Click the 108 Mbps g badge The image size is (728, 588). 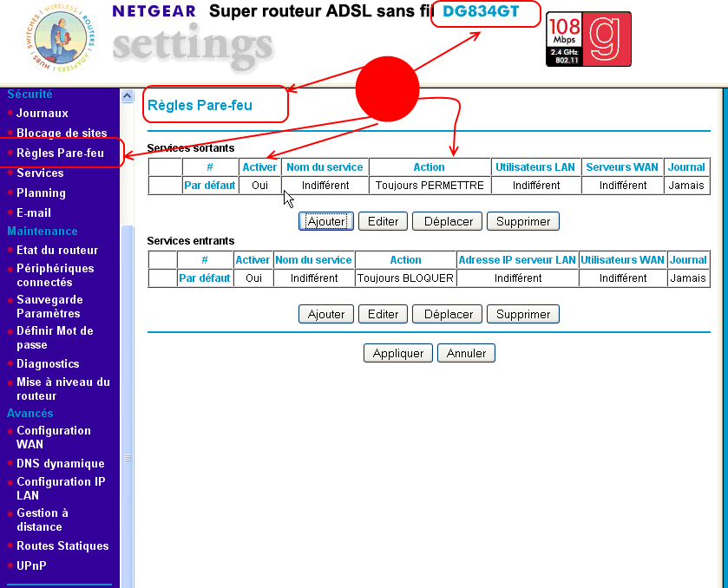pos(588,39)
